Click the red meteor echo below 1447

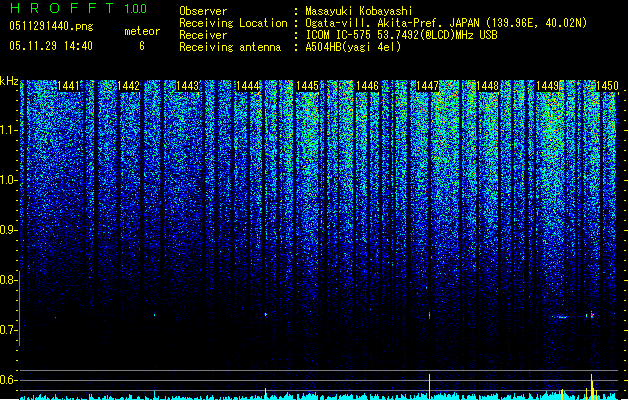point(429,315)
